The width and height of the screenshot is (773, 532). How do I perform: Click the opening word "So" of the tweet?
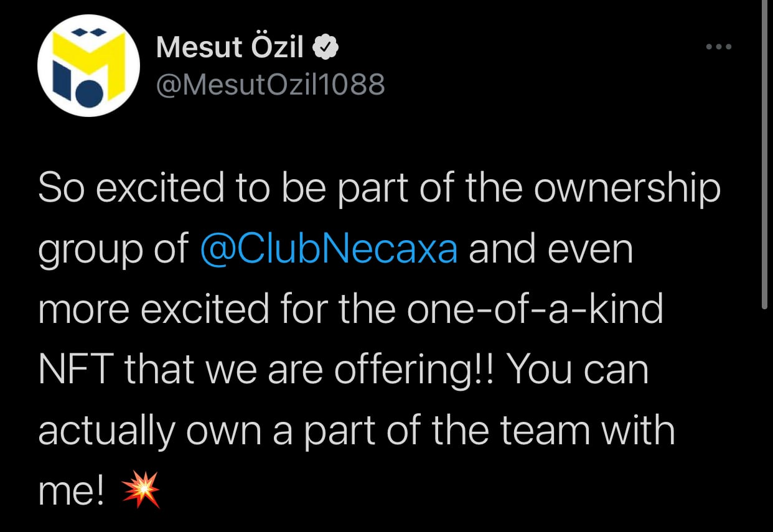(x=59, y=189)
